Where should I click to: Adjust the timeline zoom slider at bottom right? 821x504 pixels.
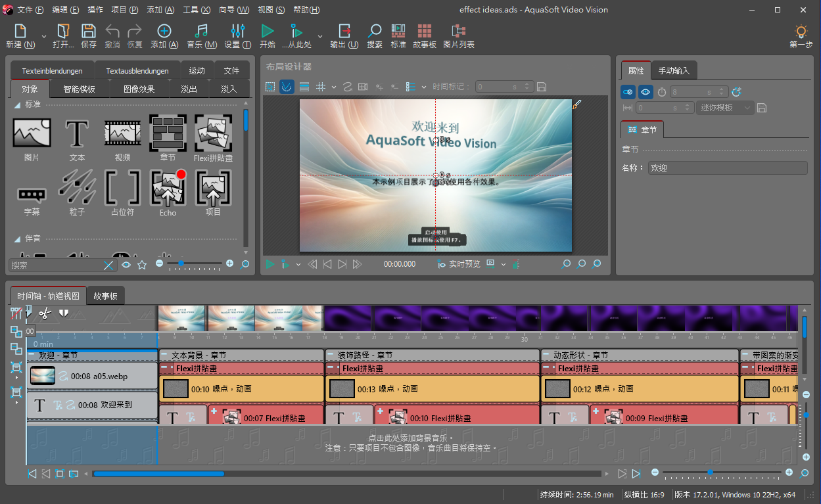coord(720,472)
